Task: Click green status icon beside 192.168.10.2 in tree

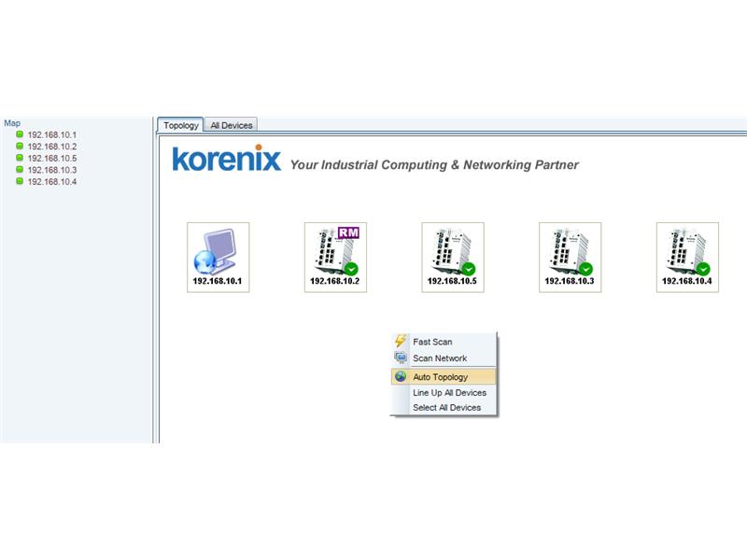Action: (20, 146)
